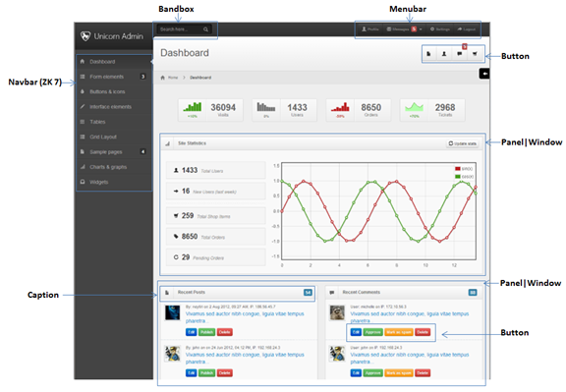Click the 54 badge on Recent Posts
This screenshot has height=392, width=566.
point(308,293)
